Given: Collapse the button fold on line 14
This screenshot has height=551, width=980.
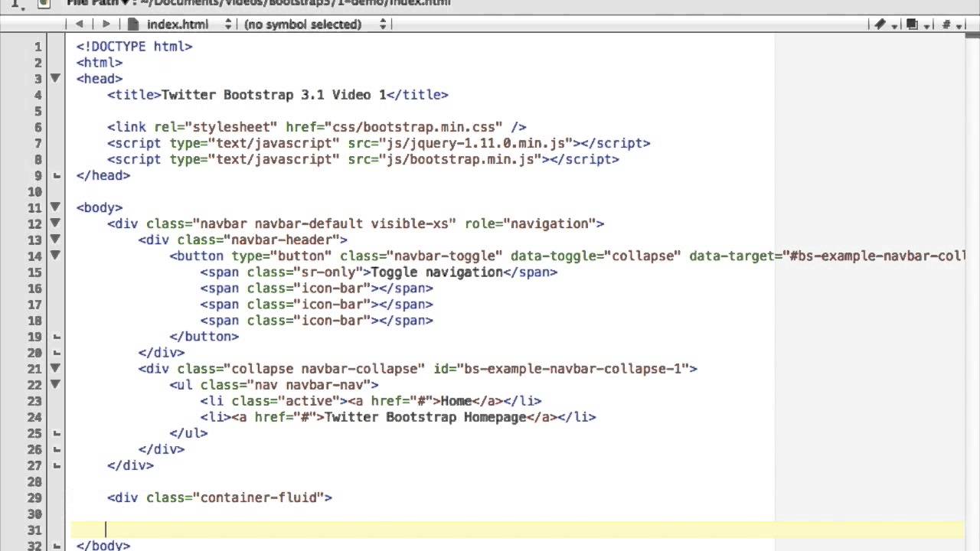Looking at the screenshot, I should 55,255.
